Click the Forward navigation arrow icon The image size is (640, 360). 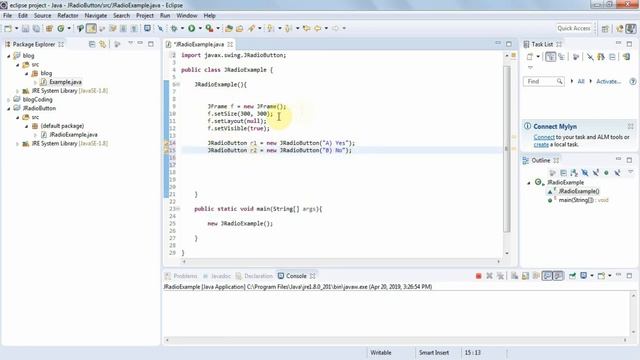coord(336,28)
